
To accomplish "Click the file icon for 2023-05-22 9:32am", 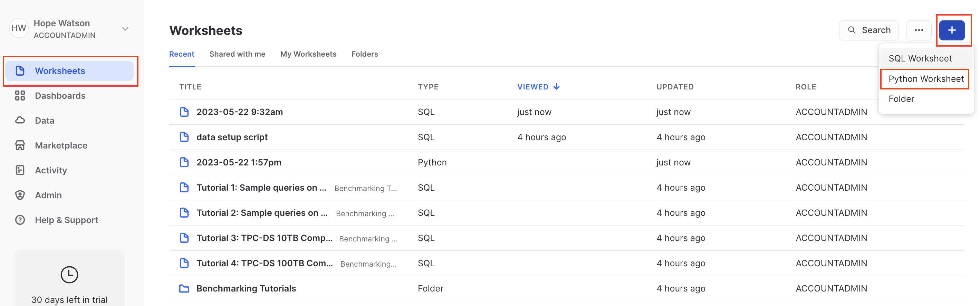I will coord(184,112).
